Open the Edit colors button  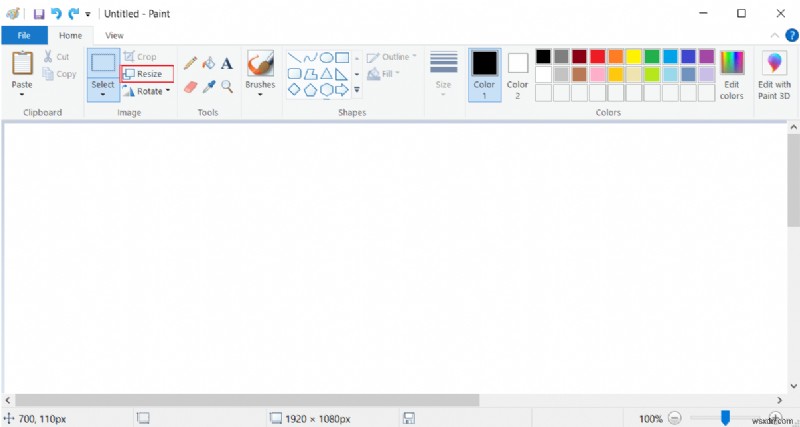(x=732, y=76)
